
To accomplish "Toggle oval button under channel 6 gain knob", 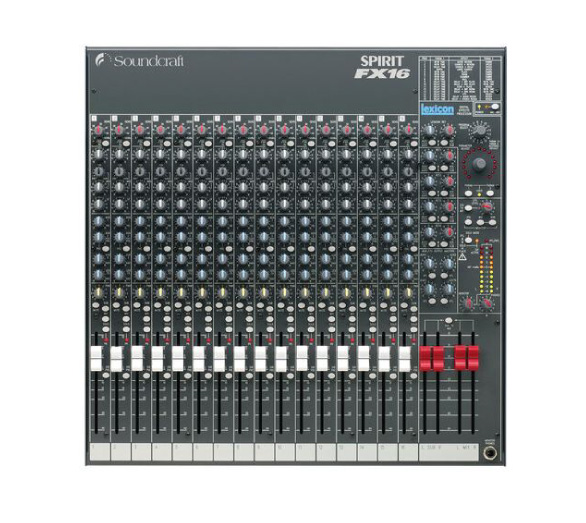I will point(209,143).
